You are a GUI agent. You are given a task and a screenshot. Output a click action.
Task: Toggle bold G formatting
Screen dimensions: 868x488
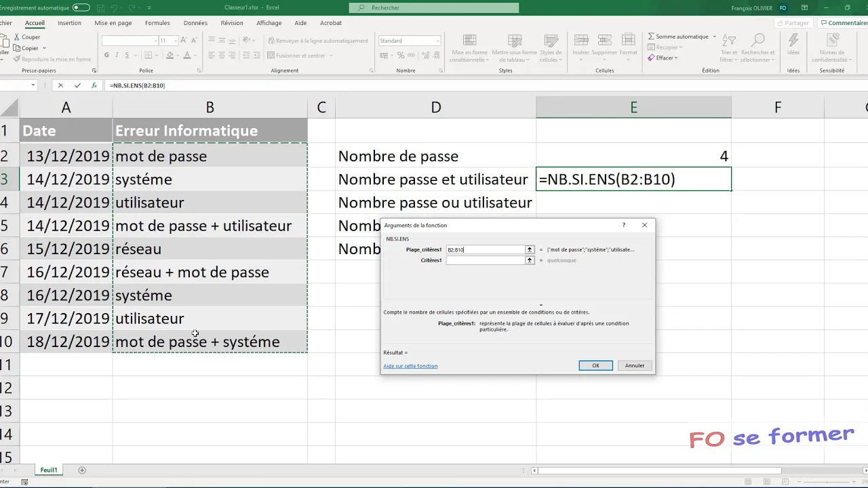point(106,56)
